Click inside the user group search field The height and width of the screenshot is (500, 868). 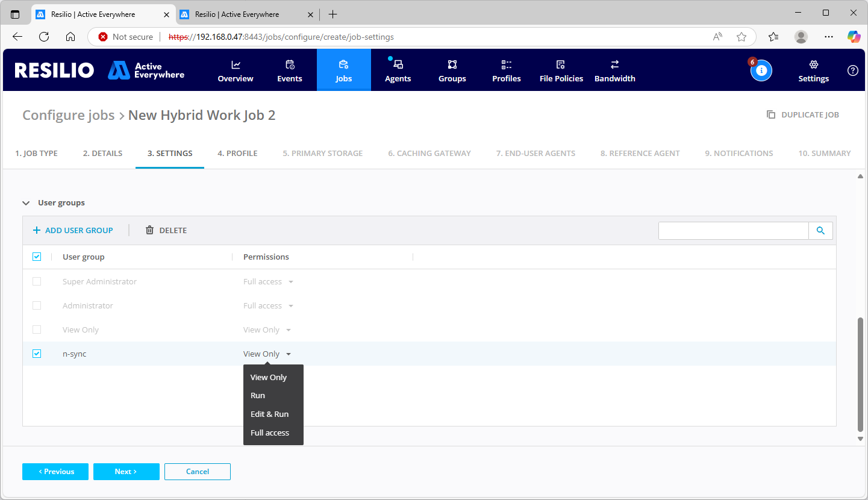[x=733, y=230]
